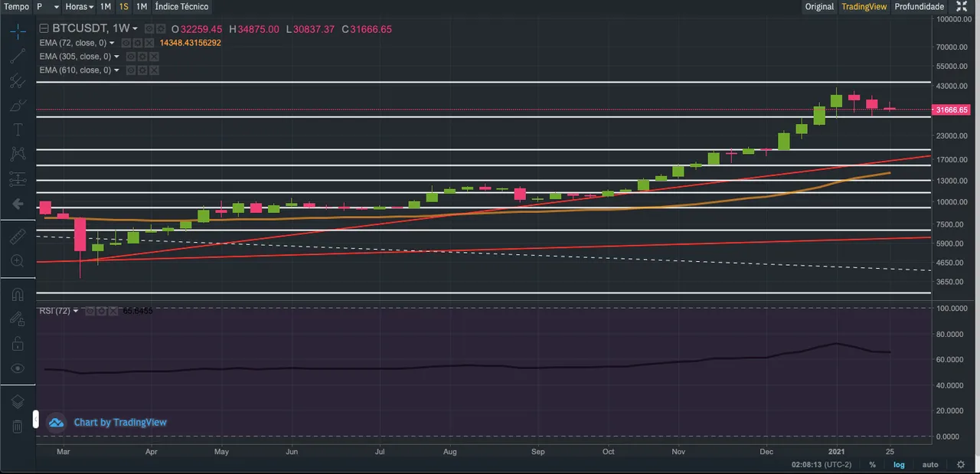Image resolution: width=980 pixels, height=474 pixels.
Task: Remove the EMA 610 indicator
Action: tap(154, 70)
